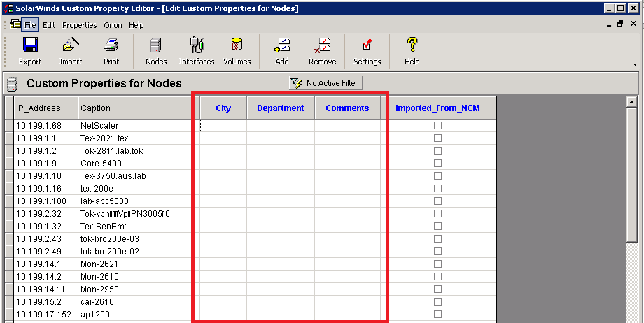Click IP address 10.199.1.1
The image size is (644, 323).
(36, 138)
